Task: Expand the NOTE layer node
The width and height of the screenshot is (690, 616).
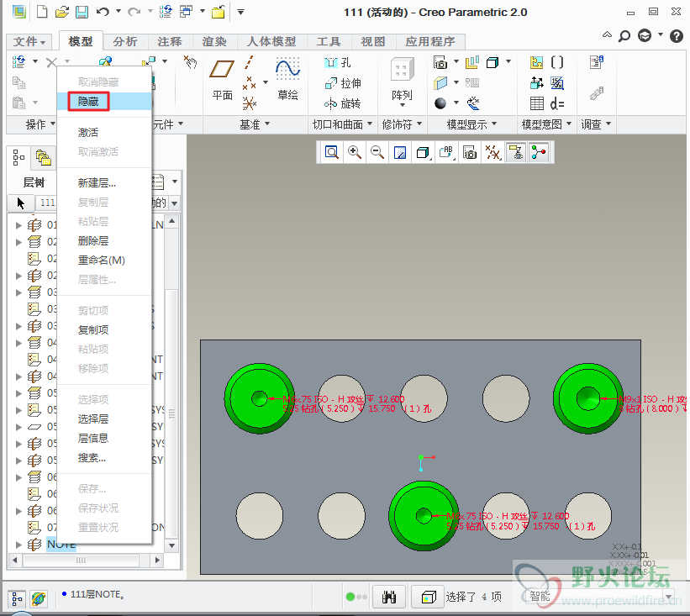Action: pyautogui.click(x=18, y=545)
